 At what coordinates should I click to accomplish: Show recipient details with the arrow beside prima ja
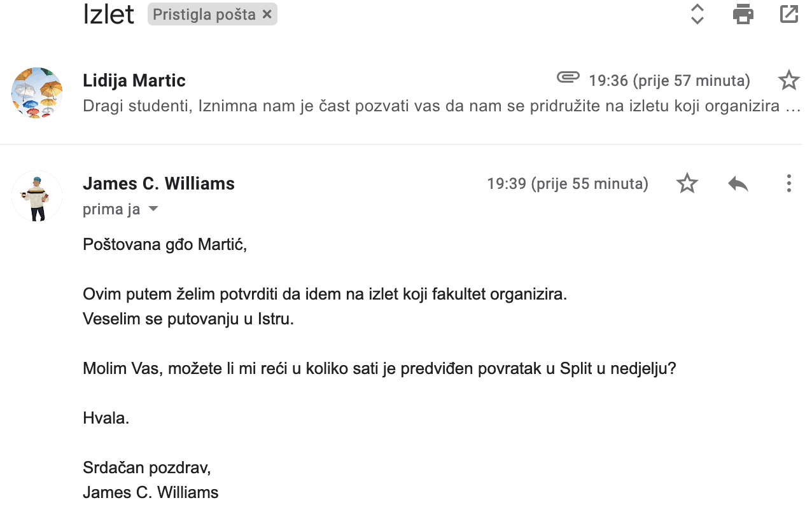(x=153, y=209)
